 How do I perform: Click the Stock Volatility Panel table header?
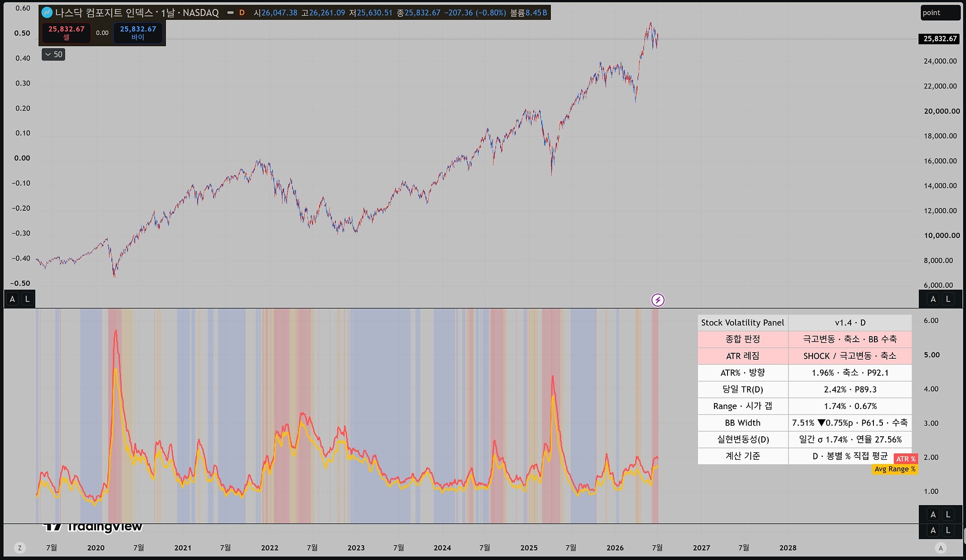click(x=743, y=323)
